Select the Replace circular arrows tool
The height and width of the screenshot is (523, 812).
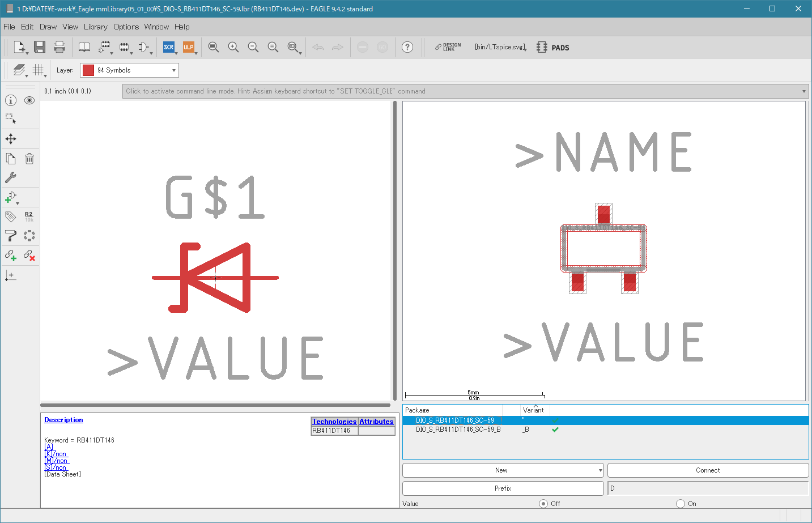pyautogui.click(x=29, y=235)
